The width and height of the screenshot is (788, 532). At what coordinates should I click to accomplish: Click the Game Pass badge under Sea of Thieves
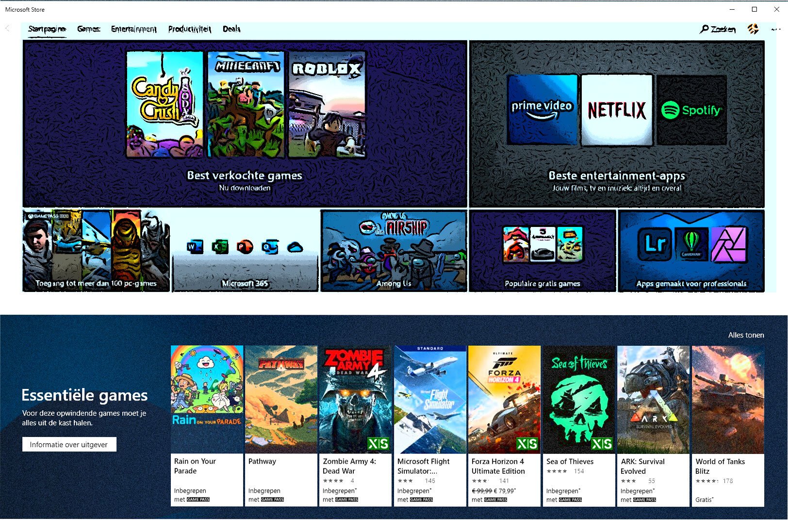(x=570, y=500)
